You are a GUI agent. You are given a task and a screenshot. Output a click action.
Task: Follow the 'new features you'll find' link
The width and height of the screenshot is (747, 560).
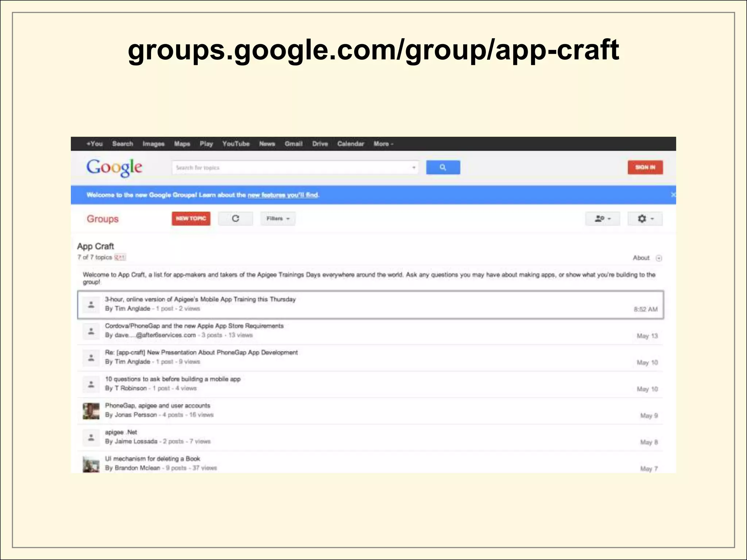283,195
